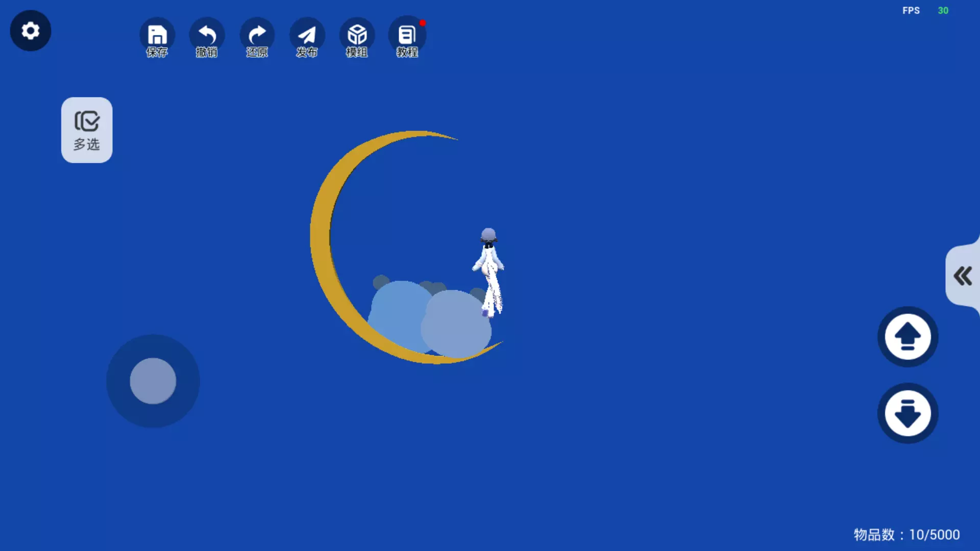The height and width of the screenshot is (551, 980).
Task: Open the settings gear menu
Action: pyautogui.click(x=31, y=31)
